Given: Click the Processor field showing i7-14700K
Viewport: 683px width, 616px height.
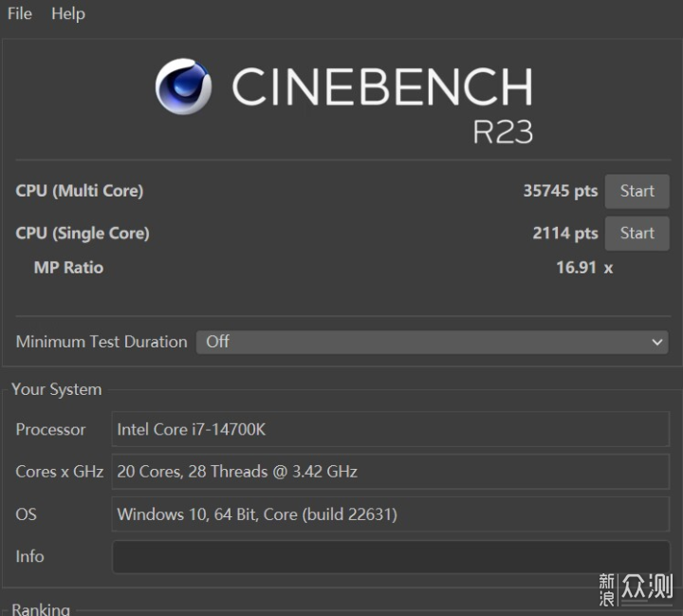Looking at the screenshot, I should click(390, 429).
